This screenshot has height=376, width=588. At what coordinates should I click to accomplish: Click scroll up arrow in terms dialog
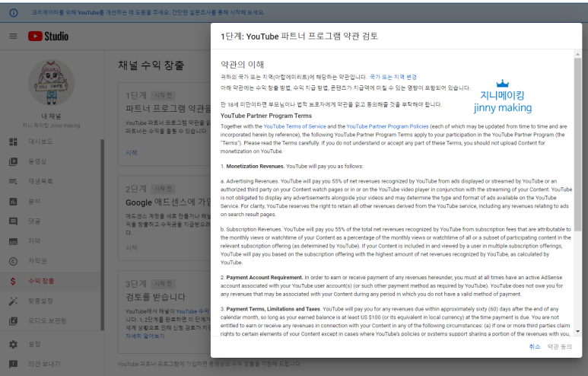577,54
